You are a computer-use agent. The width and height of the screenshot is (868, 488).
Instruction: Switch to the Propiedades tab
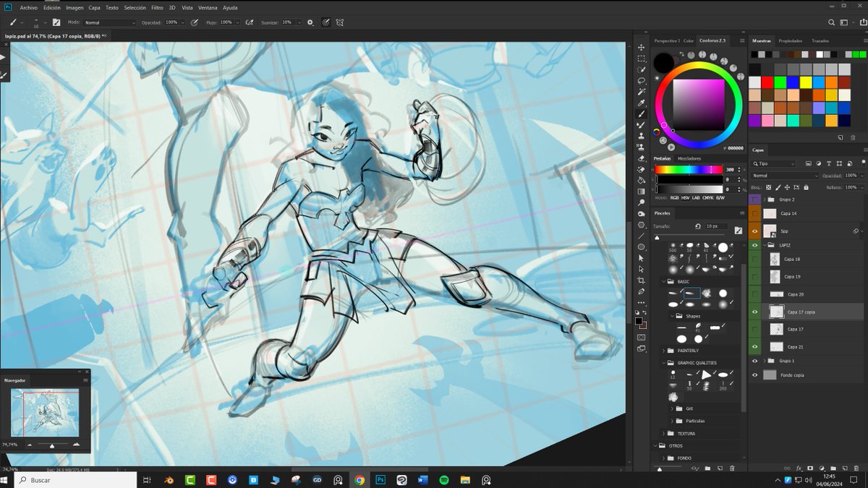click(x=790, y=40)
